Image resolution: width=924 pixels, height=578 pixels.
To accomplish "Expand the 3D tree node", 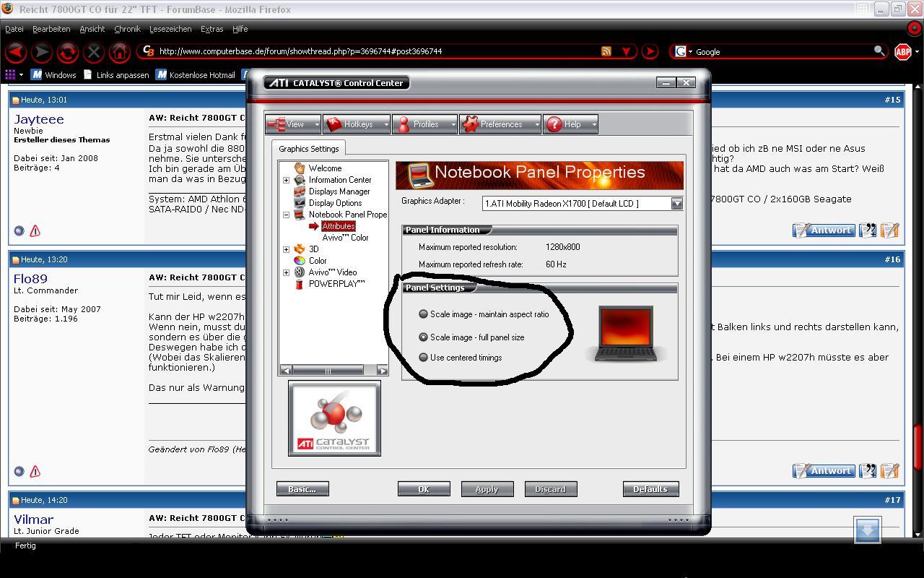I will tap(286, 249).
